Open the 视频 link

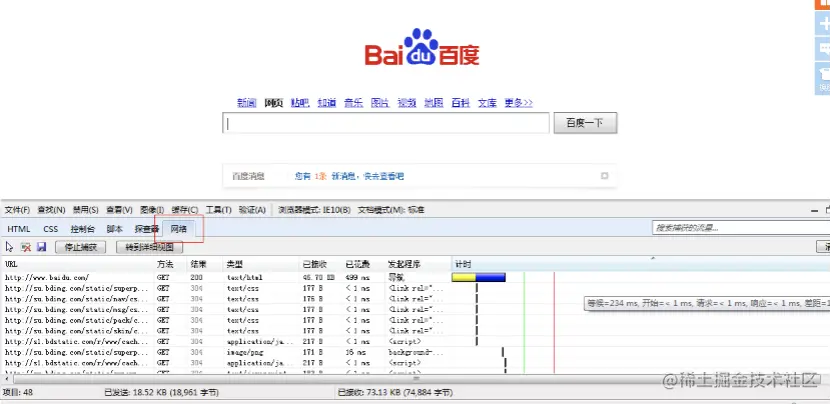coord(407,103)
